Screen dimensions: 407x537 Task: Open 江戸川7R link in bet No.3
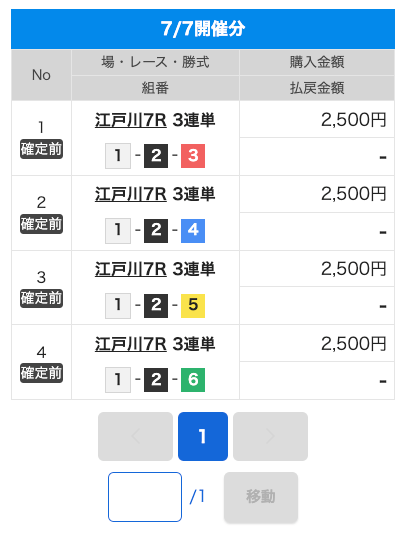[x=131, y=269]
